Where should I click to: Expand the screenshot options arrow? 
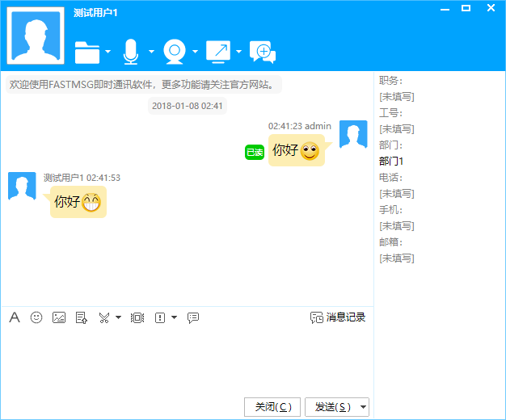coord(119,317)
